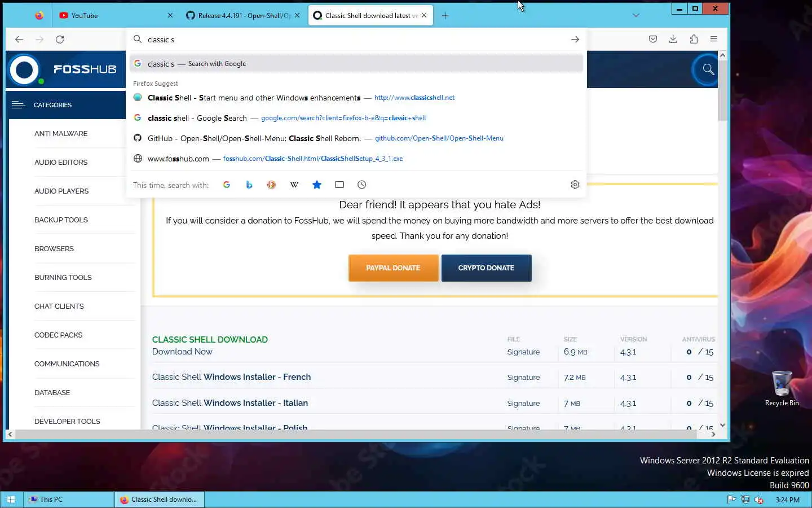Open search settings gear icon
The width and height of the screenshot is (812, 508).
575,185
